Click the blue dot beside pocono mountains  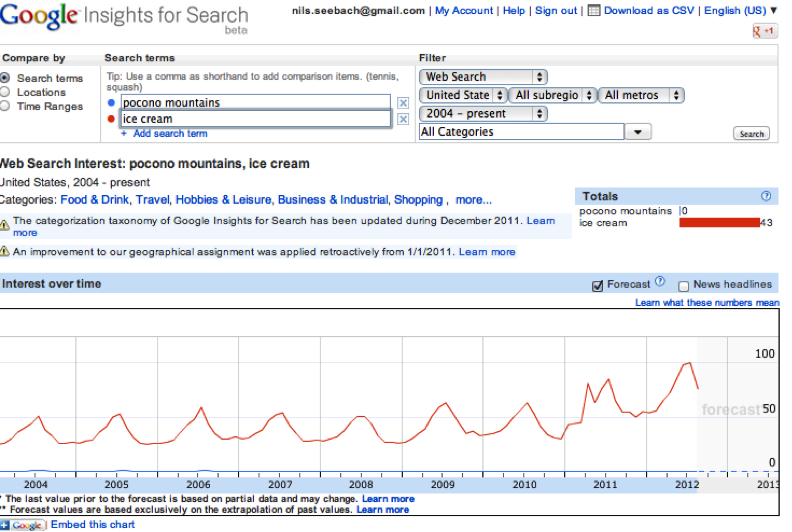tap(112, 103)
